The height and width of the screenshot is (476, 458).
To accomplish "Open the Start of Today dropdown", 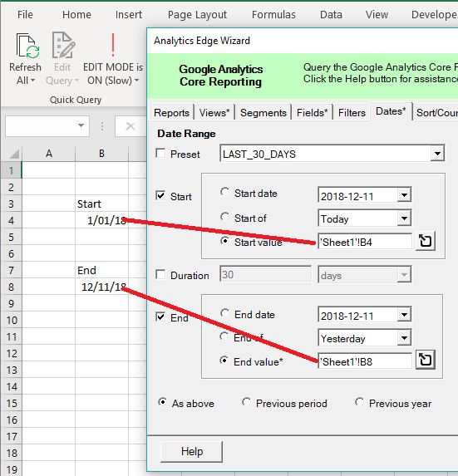I will tap(404, 218).
